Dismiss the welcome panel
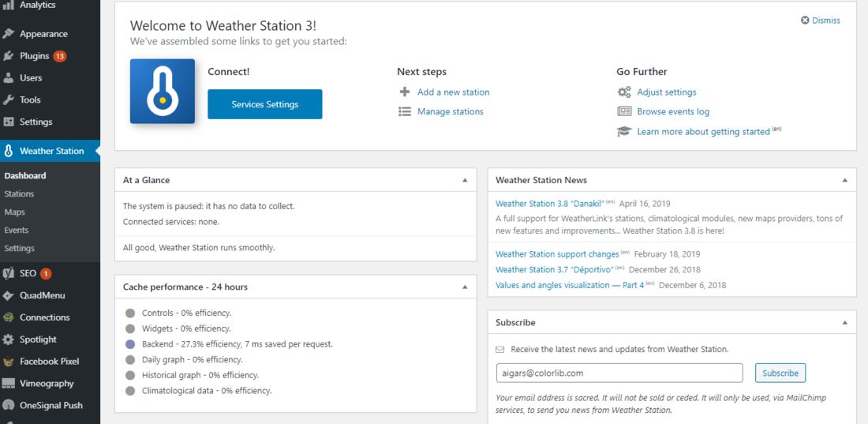Image resolution: width=868 pixels, height=424 pixels. click(821, 21)
